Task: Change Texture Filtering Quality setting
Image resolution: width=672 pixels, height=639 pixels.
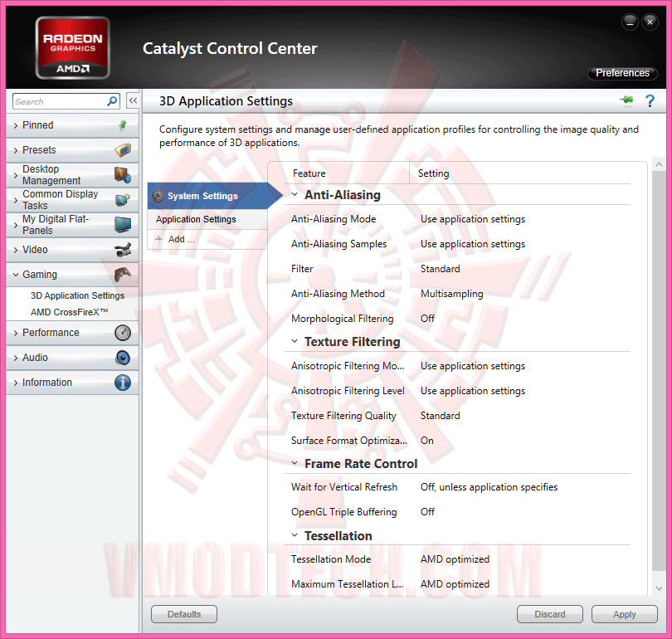Action: click(x=441, y=416)
